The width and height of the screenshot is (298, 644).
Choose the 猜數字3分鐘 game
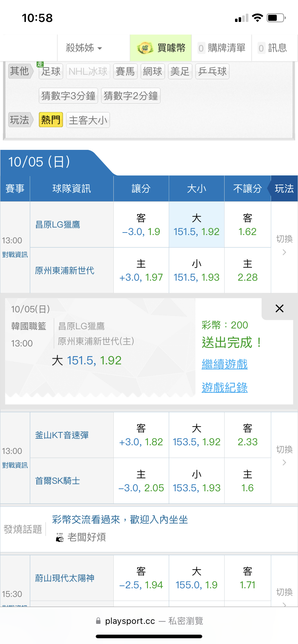[68, 96]
